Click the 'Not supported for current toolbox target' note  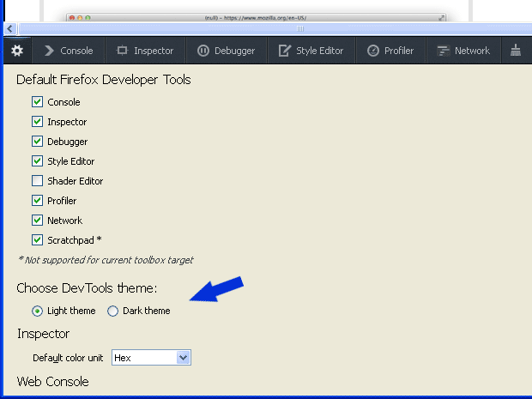[106, 260]
